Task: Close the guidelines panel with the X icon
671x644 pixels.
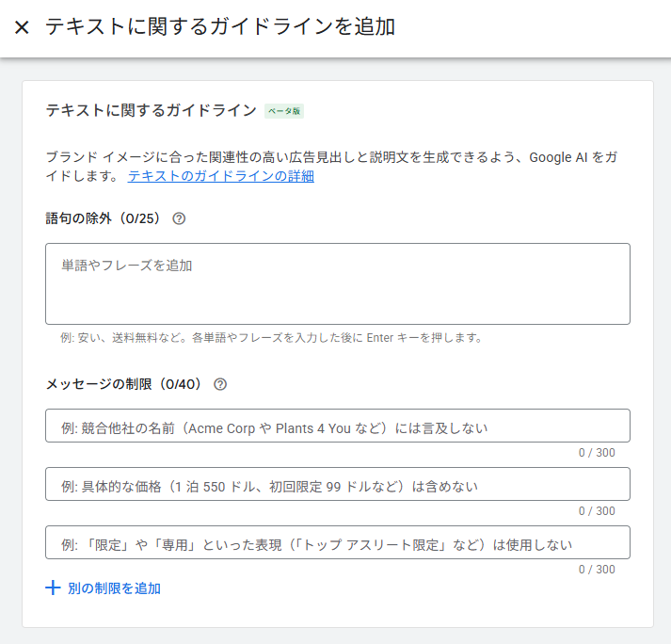Action: [x=23, y=27]
